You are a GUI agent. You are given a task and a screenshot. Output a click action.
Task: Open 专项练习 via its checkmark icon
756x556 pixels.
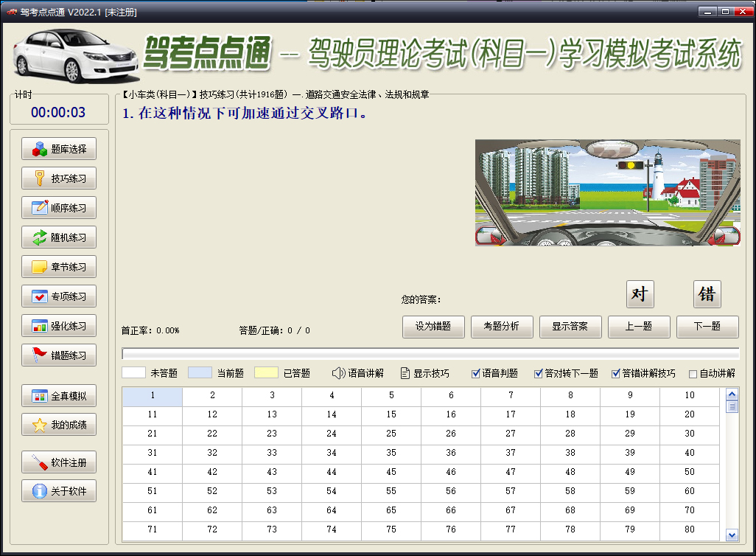pos(40,296)
